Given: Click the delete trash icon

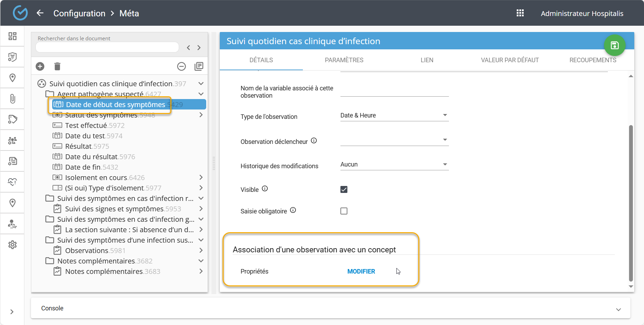Looking at the screenshot, I should [57, 66].
